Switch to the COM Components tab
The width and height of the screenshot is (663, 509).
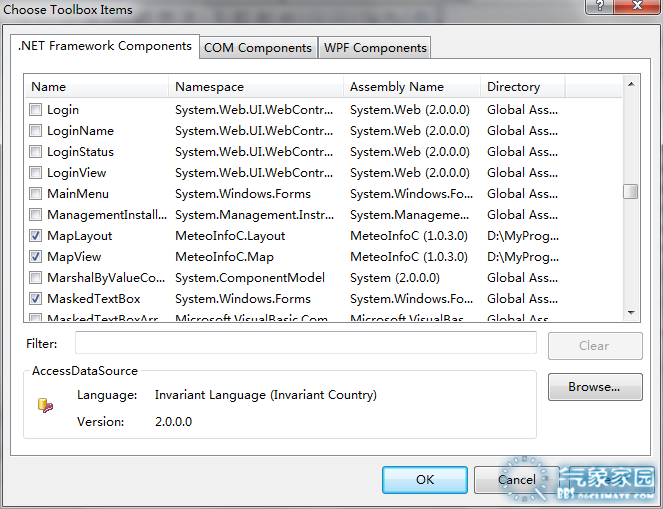pyautogui.click(x=258, y=48)
